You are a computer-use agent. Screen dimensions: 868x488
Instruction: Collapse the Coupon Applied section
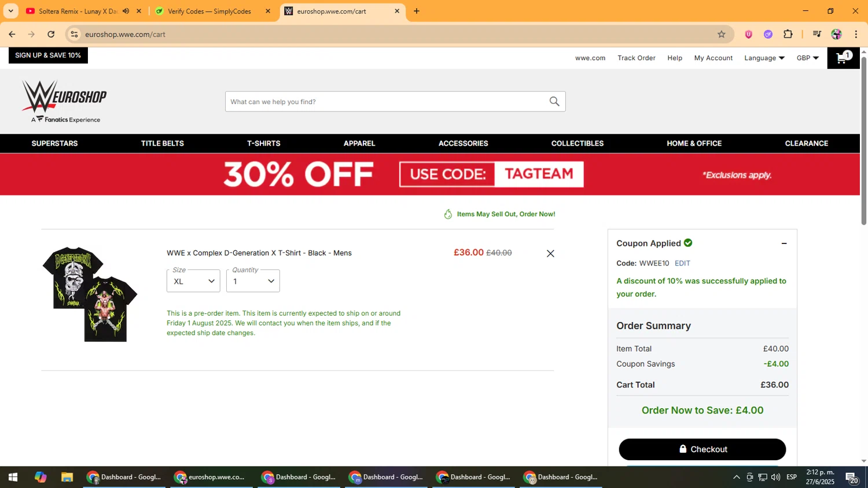pyautogui.click(x=784, y=243)
